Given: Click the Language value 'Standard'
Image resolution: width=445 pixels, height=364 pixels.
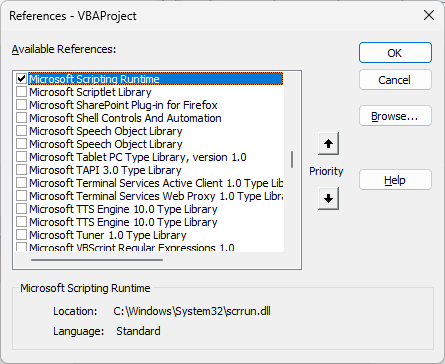Looking at the screenshot, I should click(138, 331).
